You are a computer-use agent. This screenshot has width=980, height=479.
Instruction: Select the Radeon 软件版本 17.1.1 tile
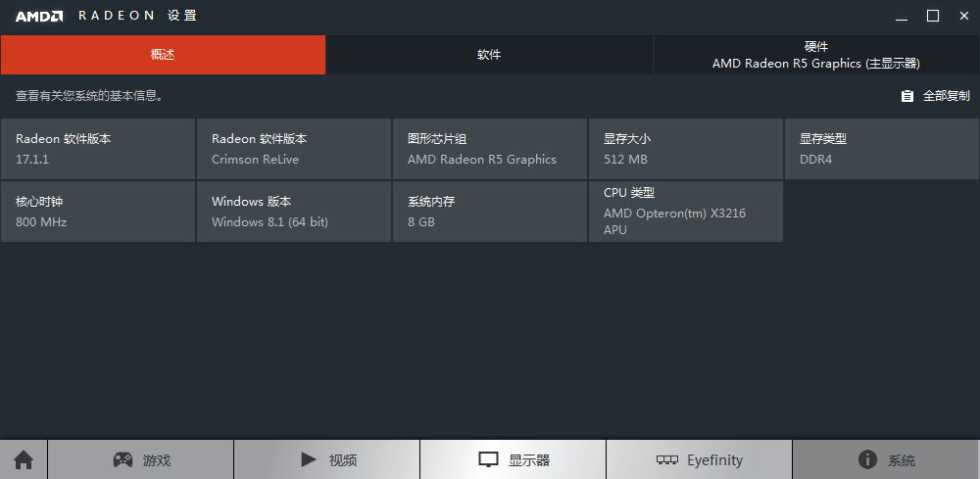coord(98,149)
